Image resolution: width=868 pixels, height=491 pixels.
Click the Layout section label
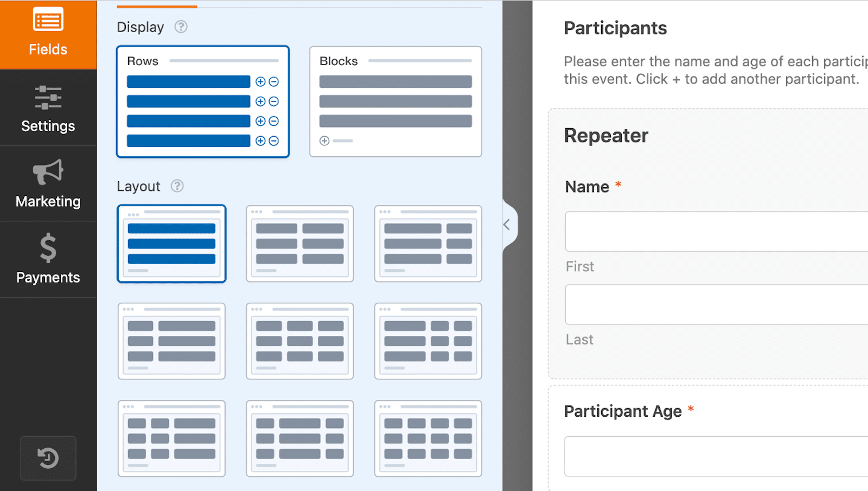(x=138, y=187)
